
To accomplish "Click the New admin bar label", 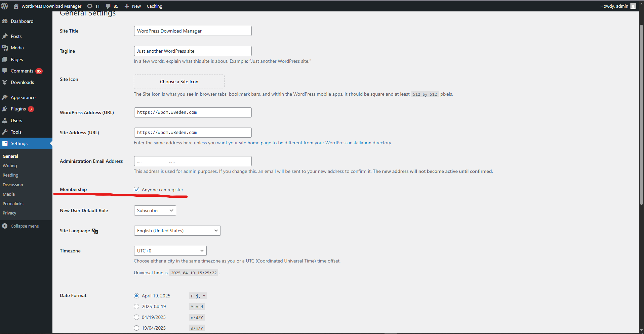I will (136, 6).
